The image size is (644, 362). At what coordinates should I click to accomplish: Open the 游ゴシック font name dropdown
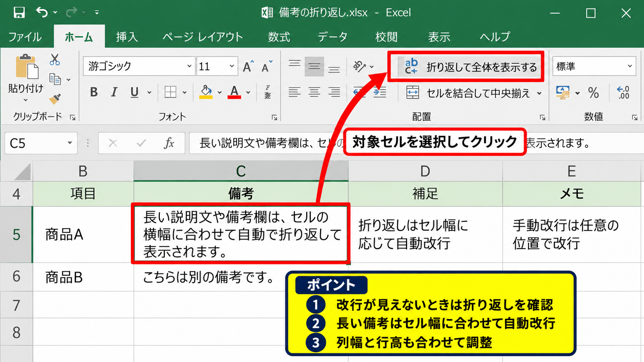click(x=189, y=66)
